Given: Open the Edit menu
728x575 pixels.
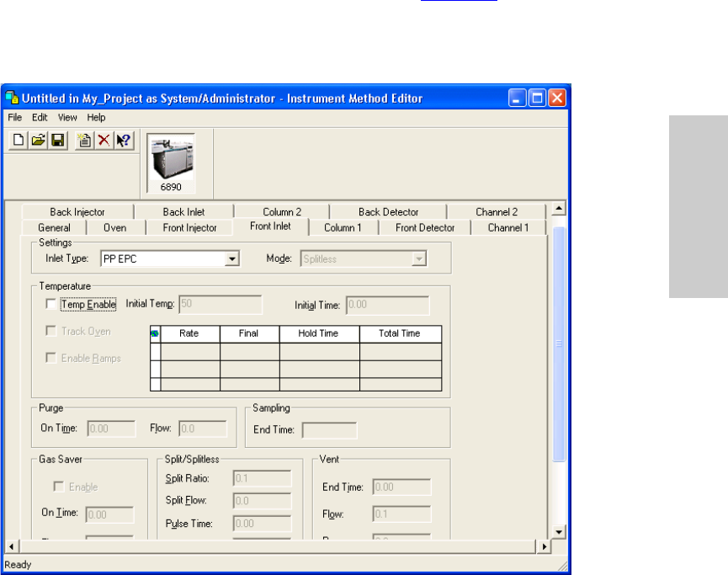Looking at the screenshot, I should (40, 118).
